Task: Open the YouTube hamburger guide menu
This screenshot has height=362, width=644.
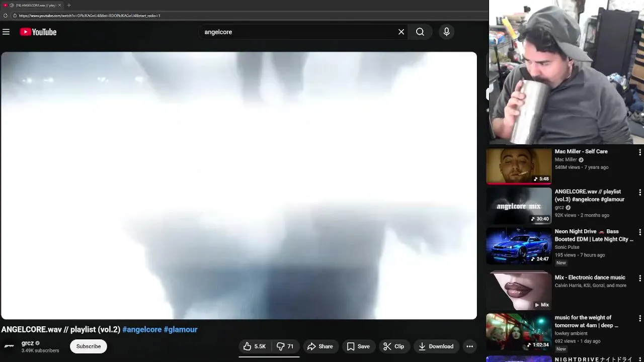Action: (x=6, y=32)
